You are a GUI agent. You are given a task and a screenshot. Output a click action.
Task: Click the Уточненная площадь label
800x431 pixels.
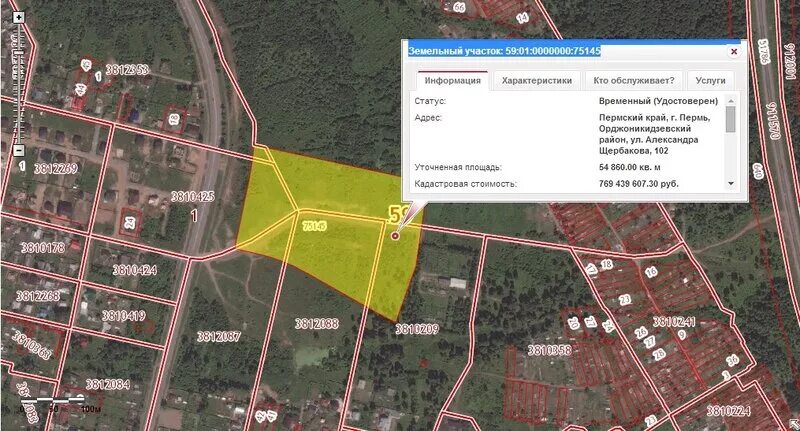458,167
